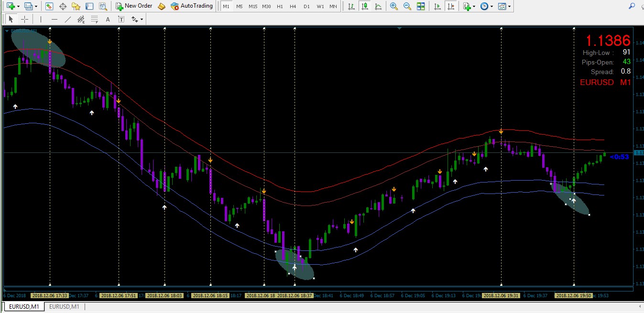Screen dimensions: 644x313
Task: Switch chart to line chart view
Action: tap(378, 6)
